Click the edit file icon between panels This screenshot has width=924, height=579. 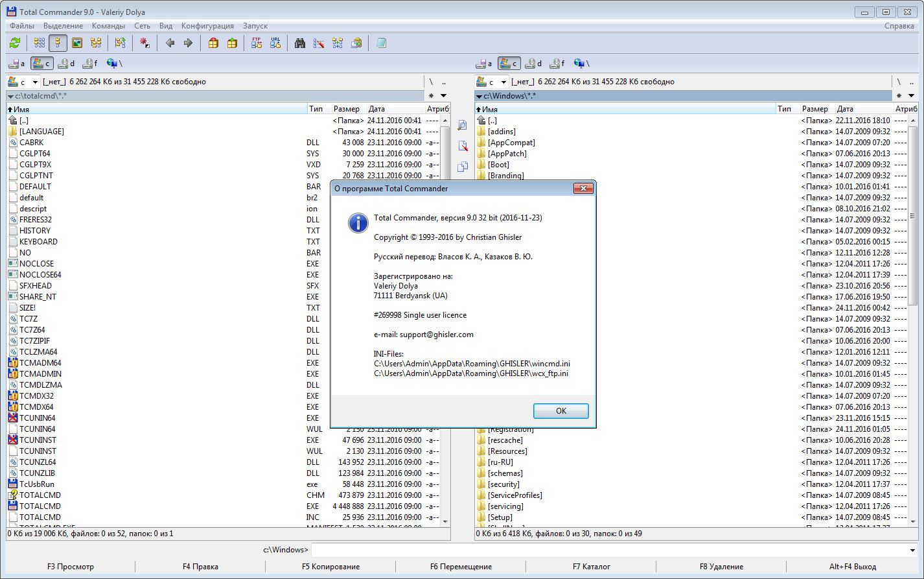coord(463,146)
